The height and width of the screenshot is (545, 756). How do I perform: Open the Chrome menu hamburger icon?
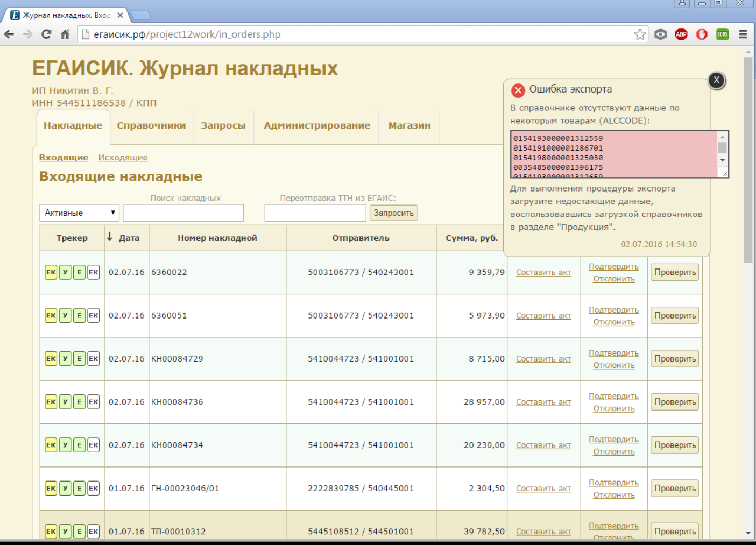[x=742, y=34]
